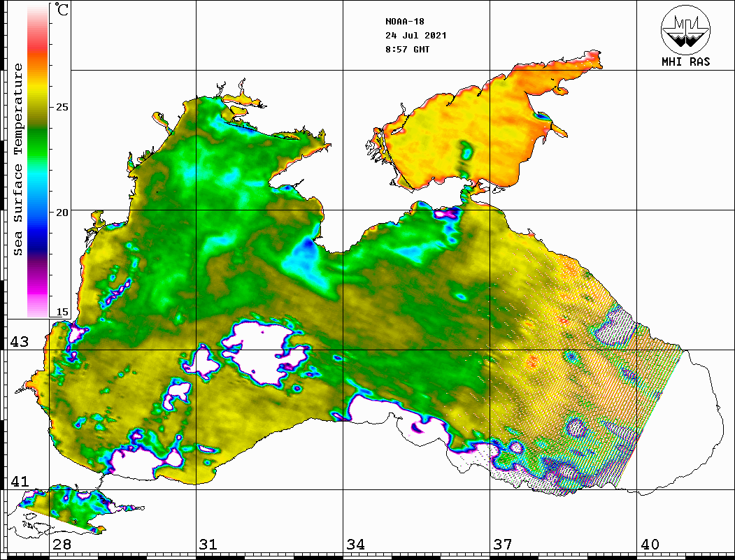Click the MHI RAS circular logo
The width and height of the screenshot is (735, 560).
686,29
